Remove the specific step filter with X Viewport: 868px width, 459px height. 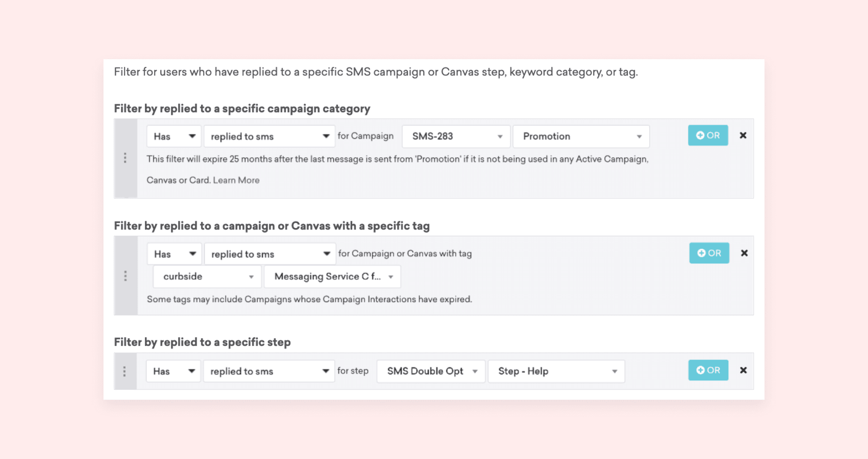click(x=743, y=370)
